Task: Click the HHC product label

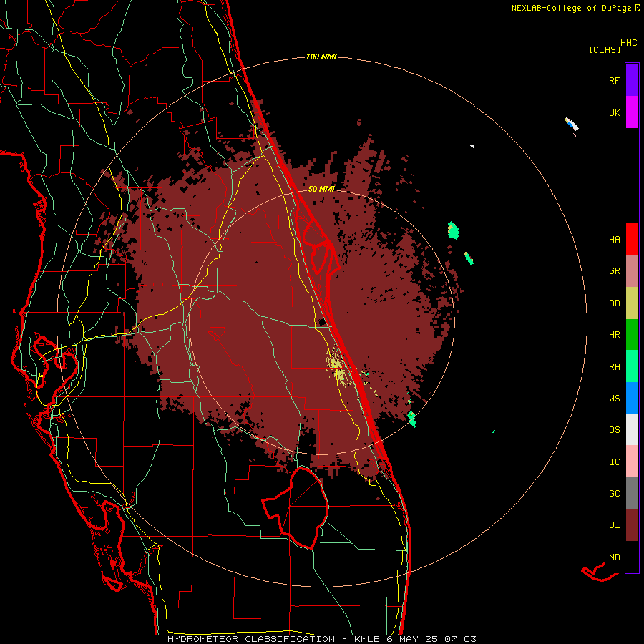Action: click(x=628, y=42)
